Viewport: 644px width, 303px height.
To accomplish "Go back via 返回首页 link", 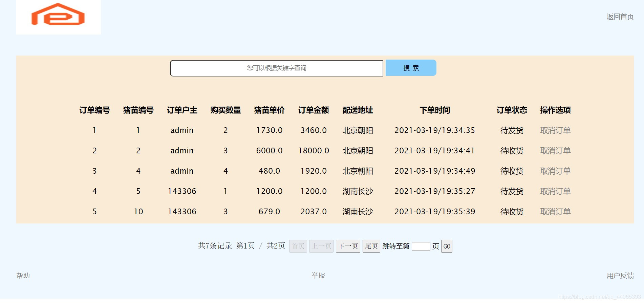I will [x=620, y=17].
